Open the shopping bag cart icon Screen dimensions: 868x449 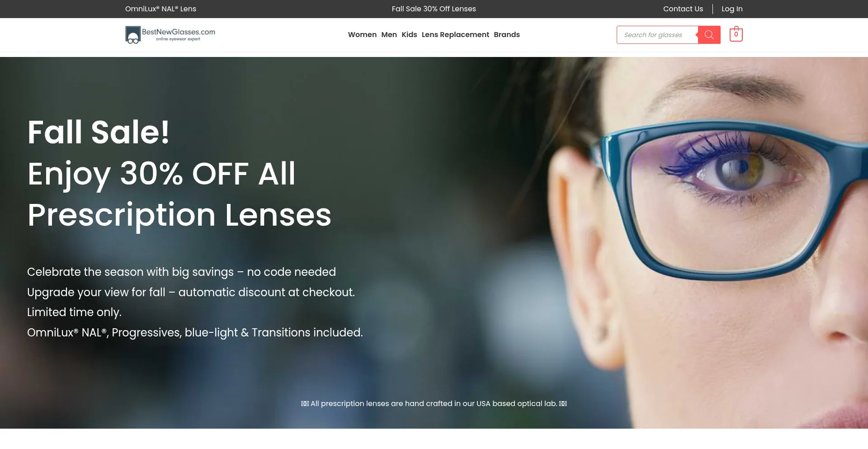[736, 34]
